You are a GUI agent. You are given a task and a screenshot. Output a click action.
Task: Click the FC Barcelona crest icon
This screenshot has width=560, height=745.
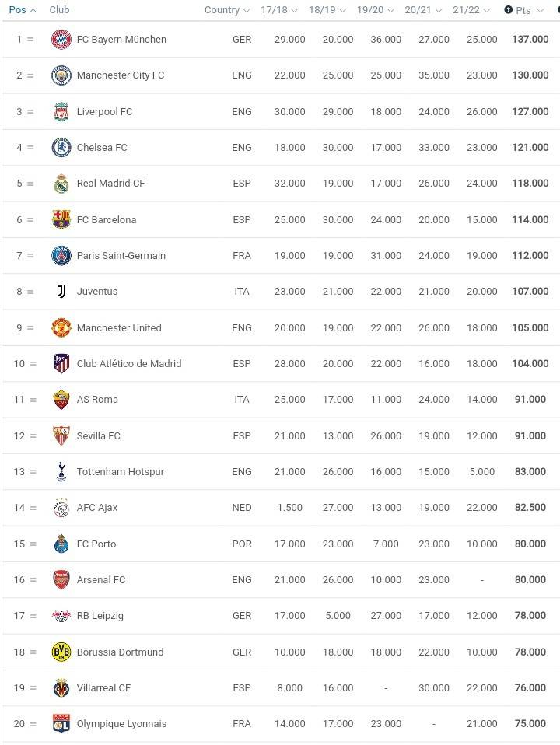61,219
